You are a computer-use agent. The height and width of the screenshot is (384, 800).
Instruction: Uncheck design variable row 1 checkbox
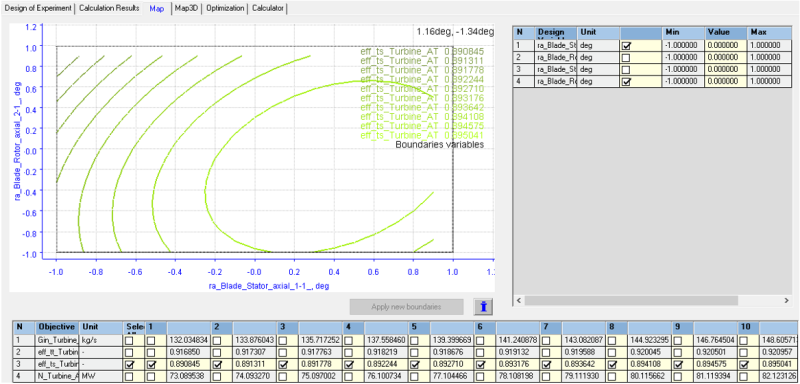(x=627, y=45)
